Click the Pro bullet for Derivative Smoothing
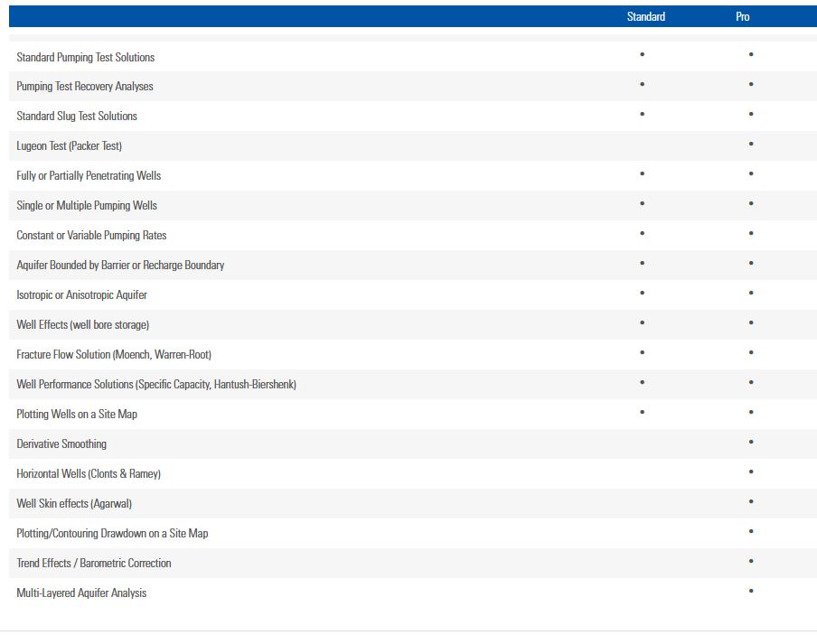This screenshot has height=644, width=817. 751,442
